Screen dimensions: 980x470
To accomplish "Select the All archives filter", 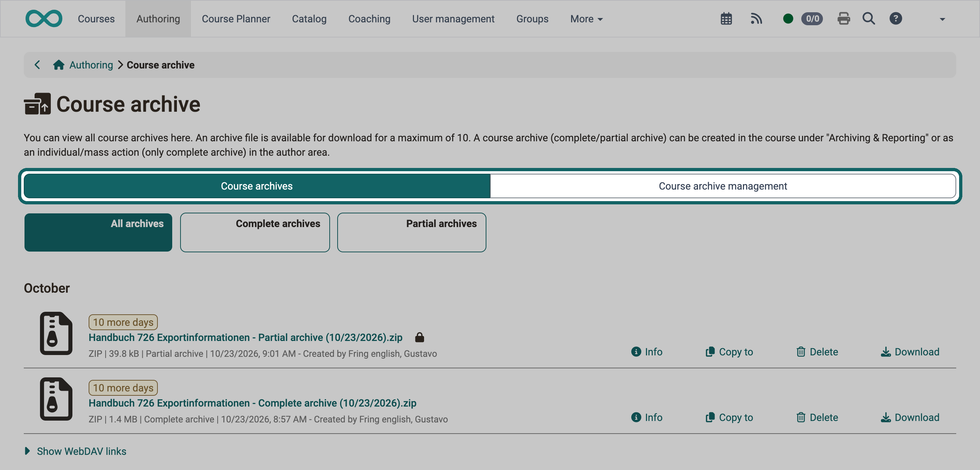I will pyautogui.click(x=98, y=232).
